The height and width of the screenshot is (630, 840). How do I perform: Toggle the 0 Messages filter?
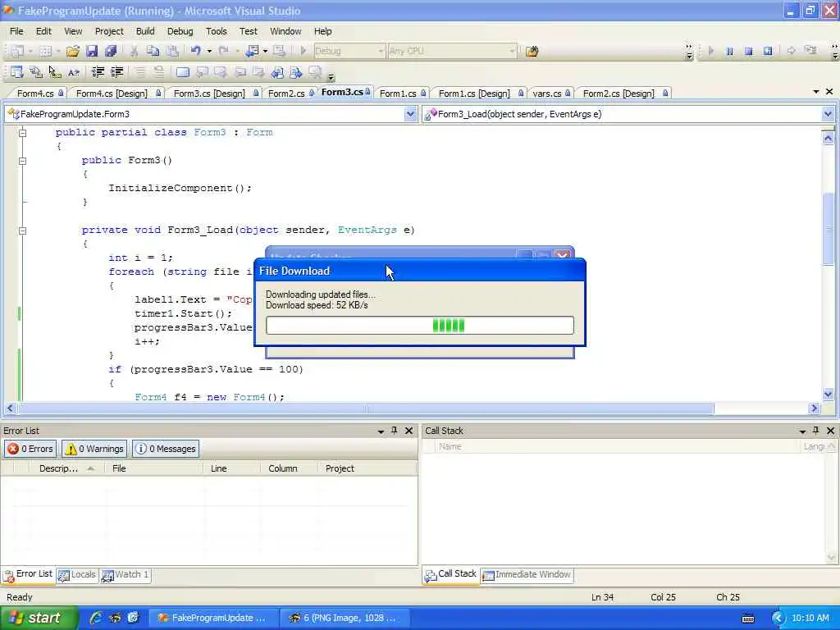click(x=166, y=449)
